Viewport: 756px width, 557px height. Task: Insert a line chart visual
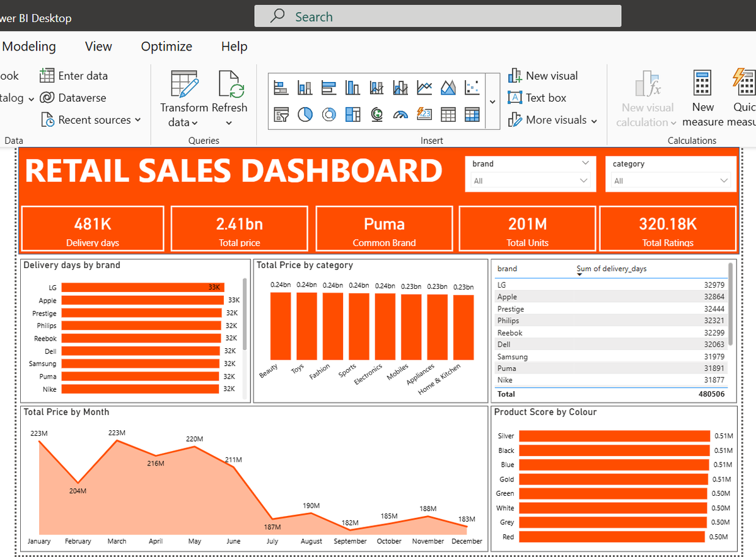[x=424, y=88]
